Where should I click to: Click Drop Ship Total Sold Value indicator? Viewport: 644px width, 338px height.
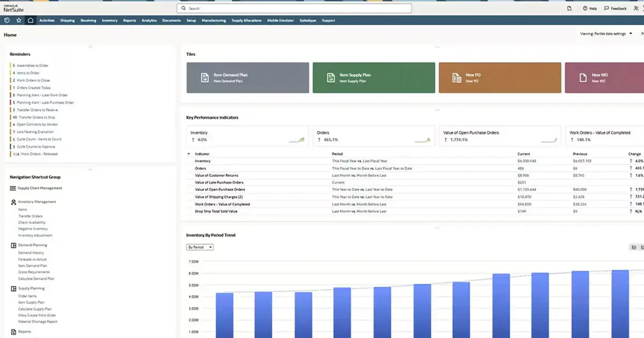point(216,211)
